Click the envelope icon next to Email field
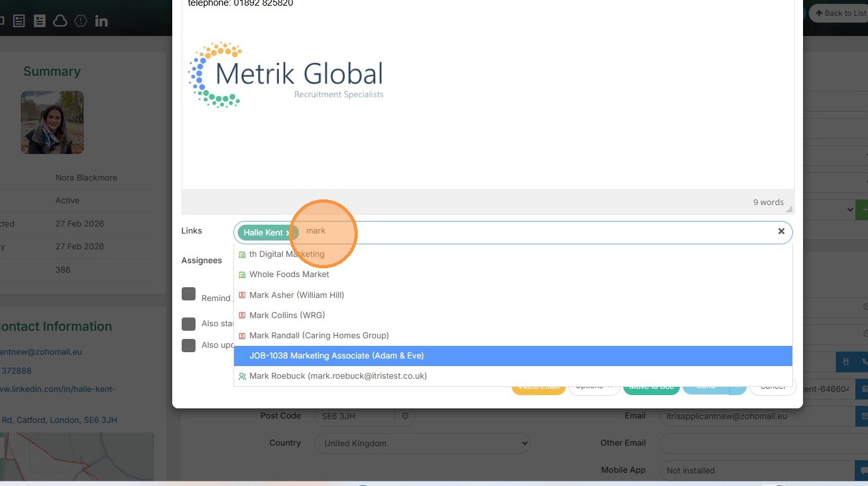The width and height of the screenshot is (868, 486). [862, 417]
